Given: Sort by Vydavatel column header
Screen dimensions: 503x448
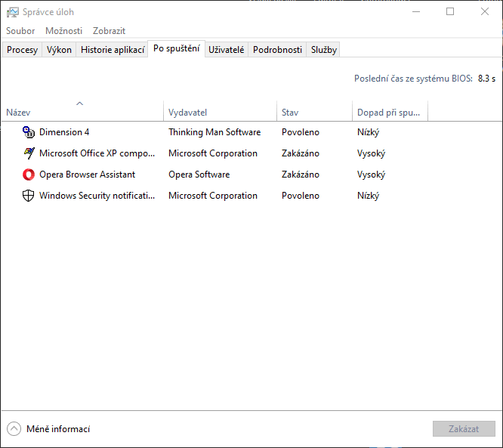Looking at the screenshot, I should (x=219, y=112).
